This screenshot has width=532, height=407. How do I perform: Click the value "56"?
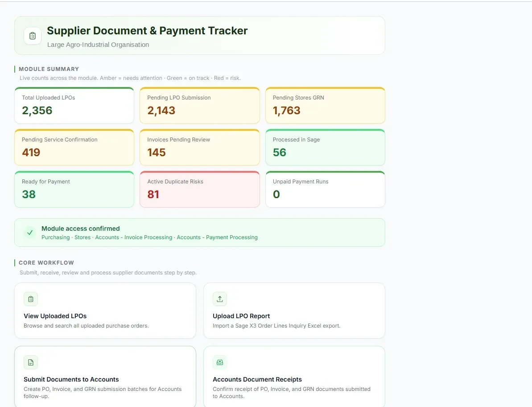point(280,153)
